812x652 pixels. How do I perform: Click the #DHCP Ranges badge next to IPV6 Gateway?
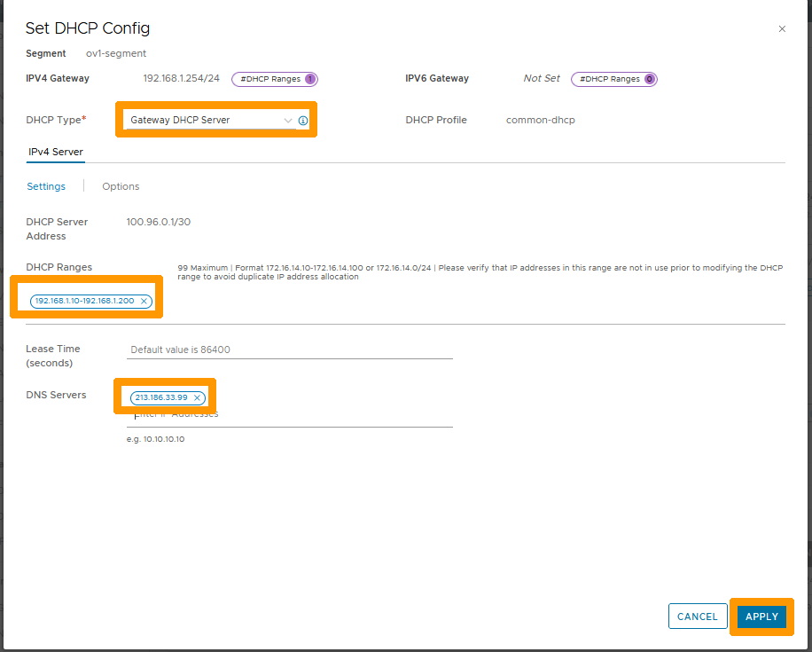[x=614, y=79]
